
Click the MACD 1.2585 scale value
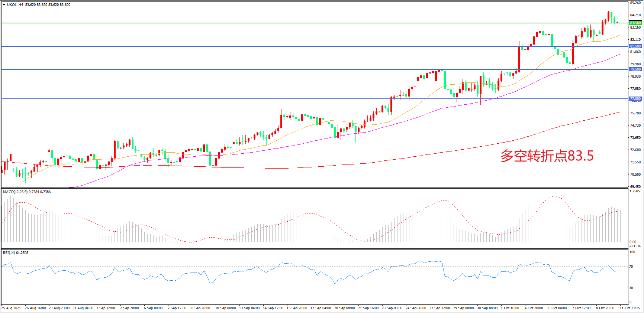click(x=634, y=191)
